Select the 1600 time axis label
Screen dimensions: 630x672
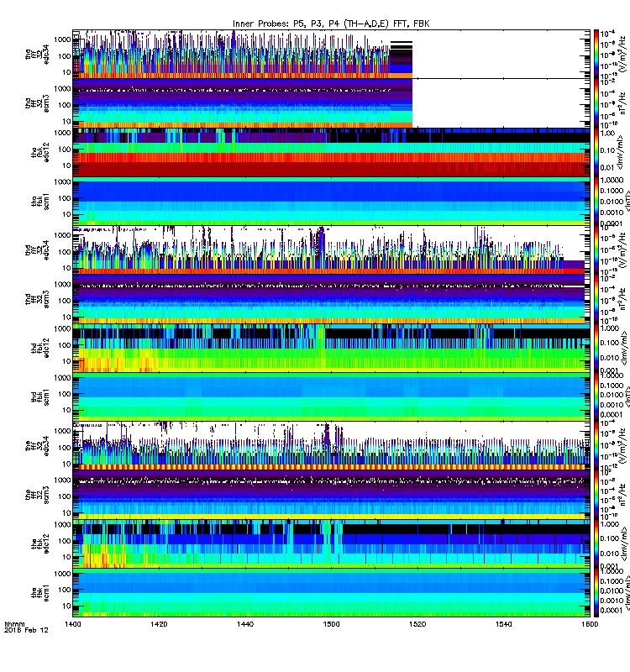(590, 624)
